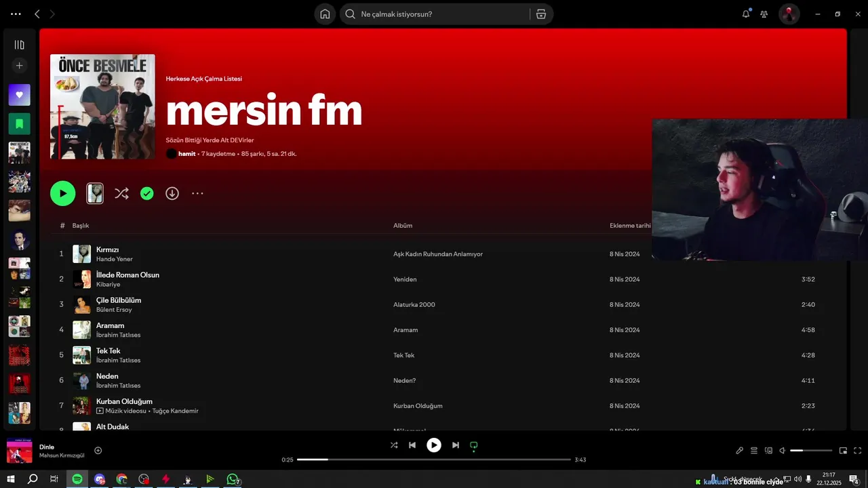Open artist link 'Bülent Ersoy'

pyautogui.click(x=114, y=310)
